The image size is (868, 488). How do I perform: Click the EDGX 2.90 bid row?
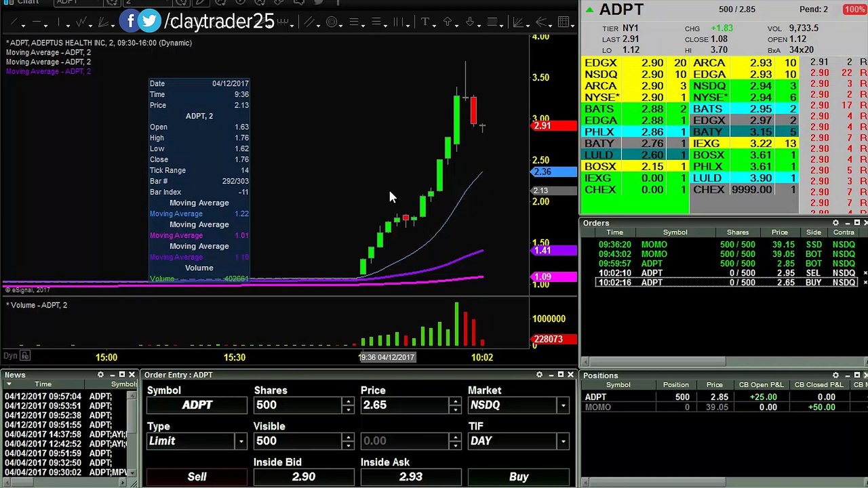pos(635,63)
